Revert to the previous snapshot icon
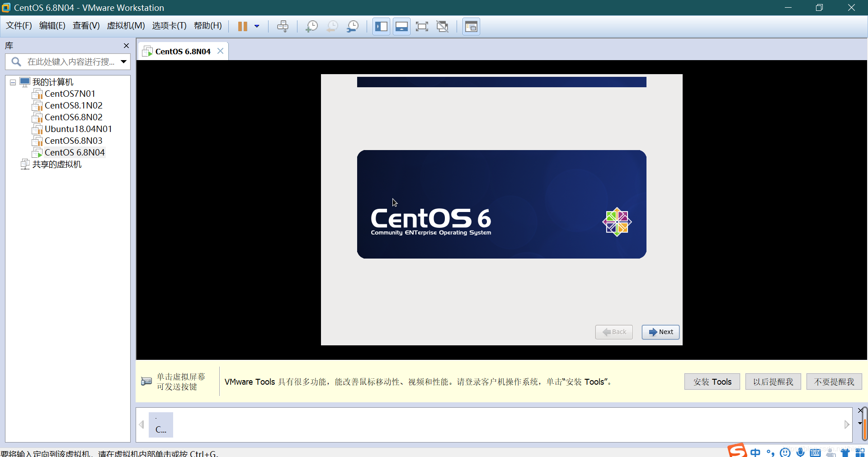 332,26
